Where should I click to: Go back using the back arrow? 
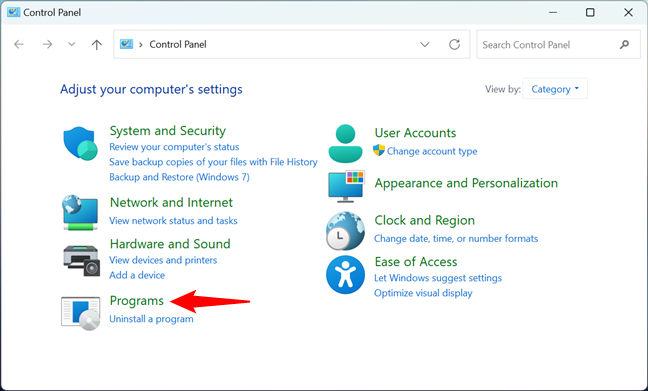click(x=19, y=44)
